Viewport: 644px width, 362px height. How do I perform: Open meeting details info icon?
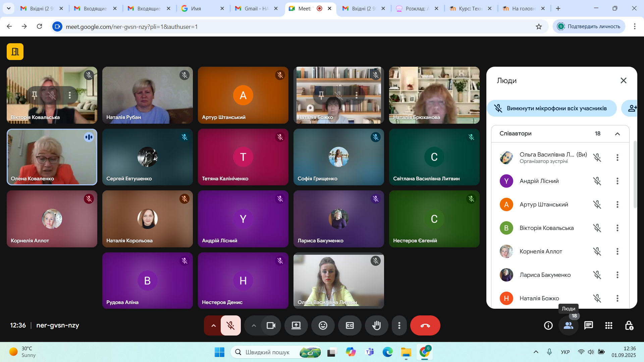coord(548,325)
